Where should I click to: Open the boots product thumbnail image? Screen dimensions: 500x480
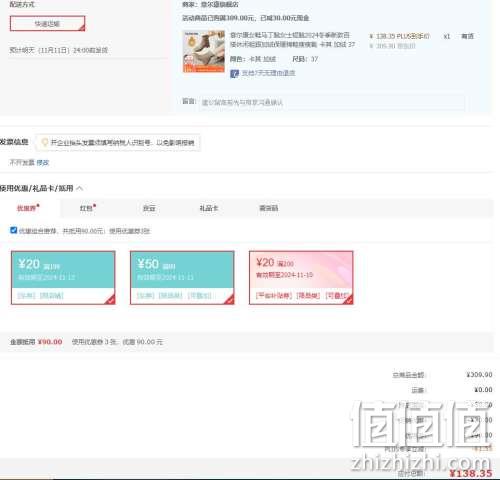204,51
